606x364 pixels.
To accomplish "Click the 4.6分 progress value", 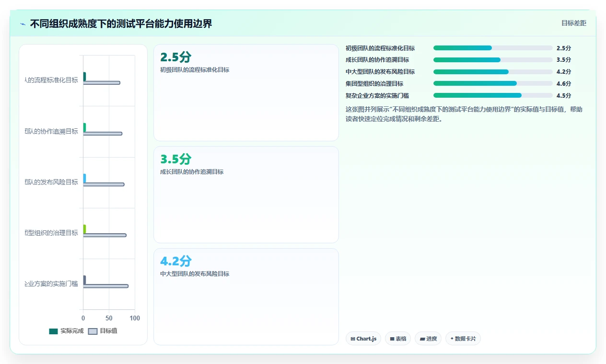I will (564, 83).
